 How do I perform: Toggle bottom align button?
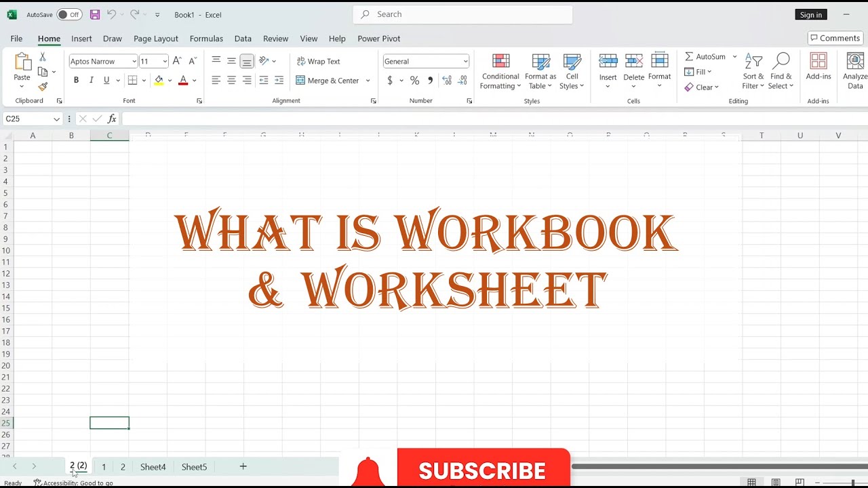[247, 61]
